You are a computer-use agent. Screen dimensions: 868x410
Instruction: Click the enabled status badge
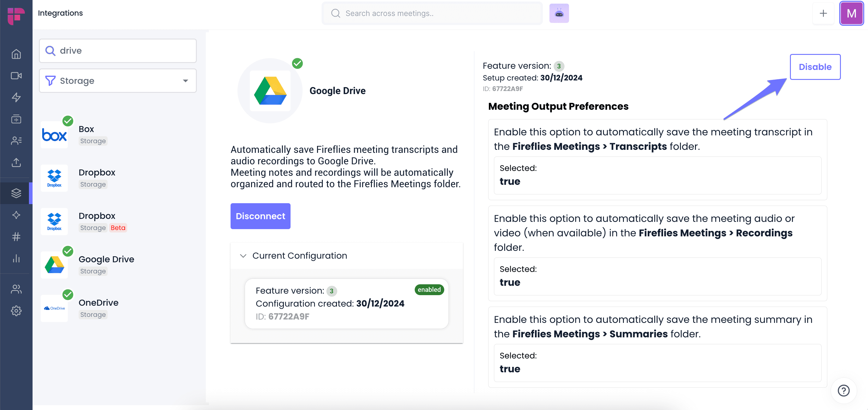(429, 290)
